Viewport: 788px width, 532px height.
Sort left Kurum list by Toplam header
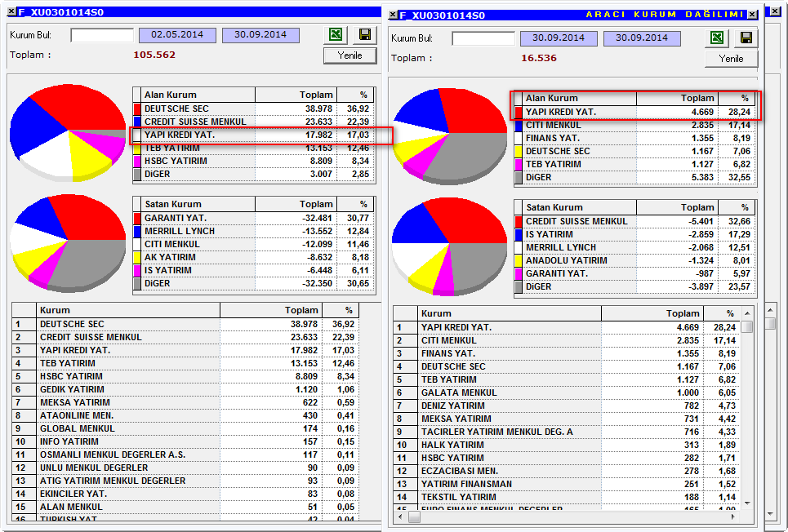271,310
